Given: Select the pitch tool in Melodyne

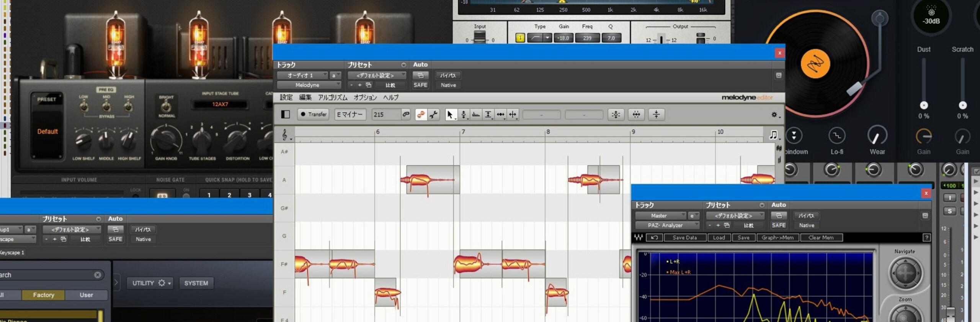Looking at the screenshot, I should click(464, 115).
